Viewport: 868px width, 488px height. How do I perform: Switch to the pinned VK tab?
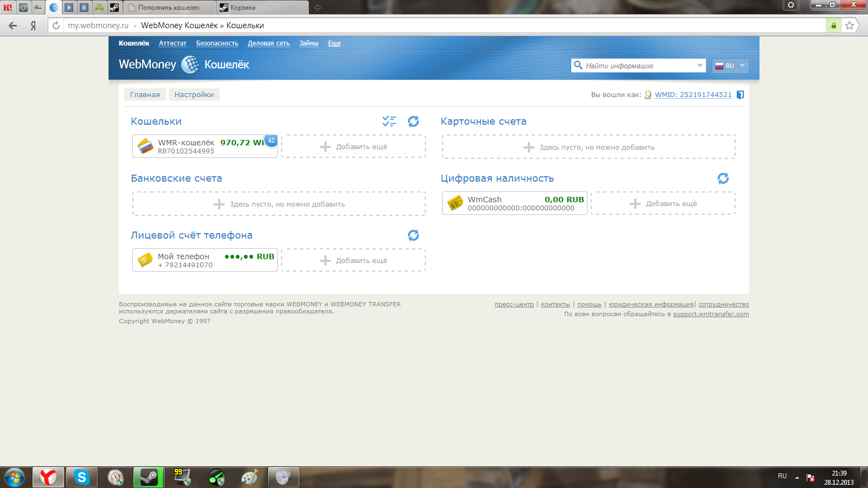point(84,8)
